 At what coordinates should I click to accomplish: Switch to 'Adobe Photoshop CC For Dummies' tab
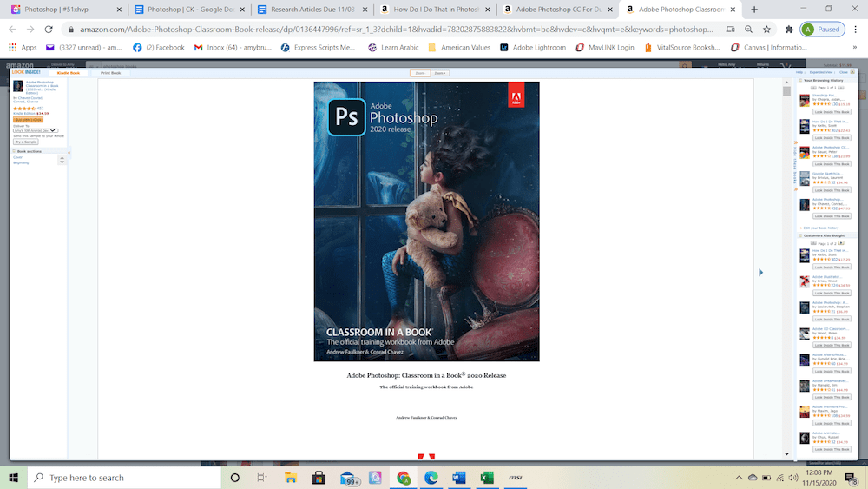point(558,10)
